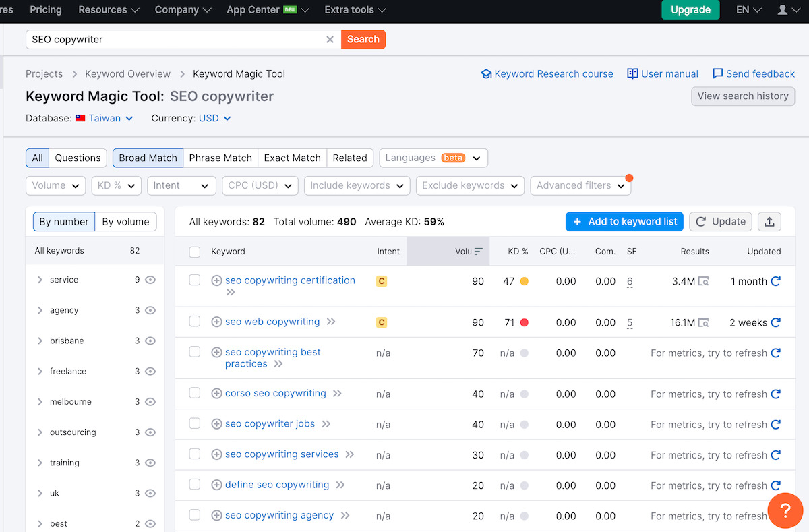Select the Related tab
This screenshot has width=809, height=532.
click(x=350, y=158)
